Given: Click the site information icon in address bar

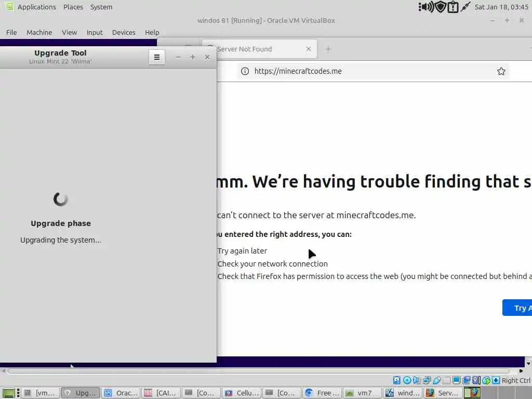Looking at the screenshot, I should [x=245, y=71].
